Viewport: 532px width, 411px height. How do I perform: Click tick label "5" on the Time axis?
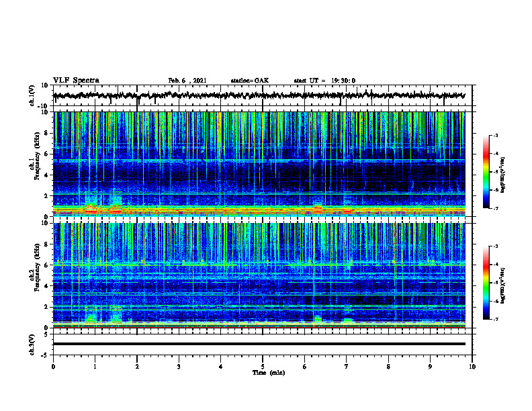(x=263, y=367)
